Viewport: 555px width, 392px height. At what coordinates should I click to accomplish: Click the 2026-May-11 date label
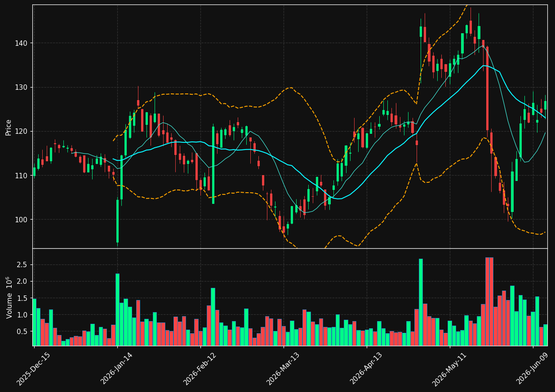coord(449,369)
